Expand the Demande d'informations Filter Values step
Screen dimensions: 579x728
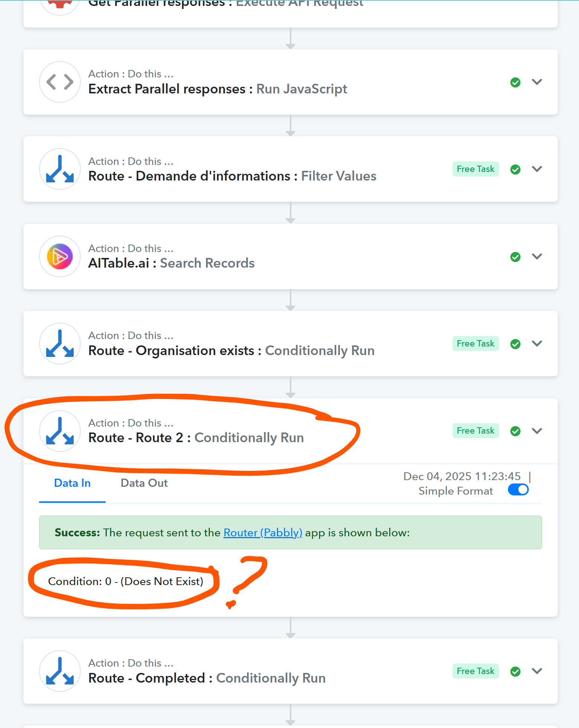(x=537, y=169)
